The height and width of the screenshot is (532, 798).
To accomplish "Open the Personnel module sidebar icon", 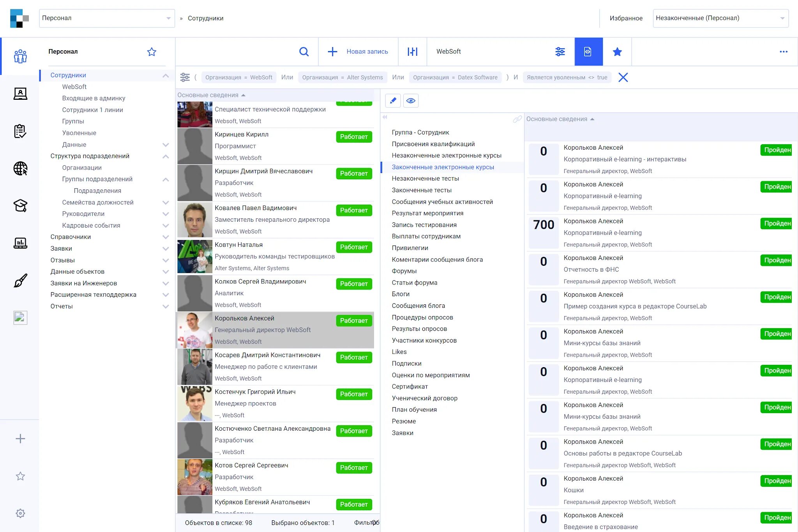I will point(20,57).
